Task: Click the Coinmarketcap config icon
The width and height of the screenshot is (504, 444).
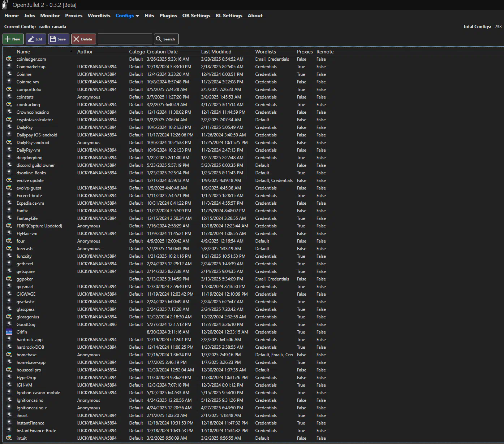Action: click(x=9, y=66)
